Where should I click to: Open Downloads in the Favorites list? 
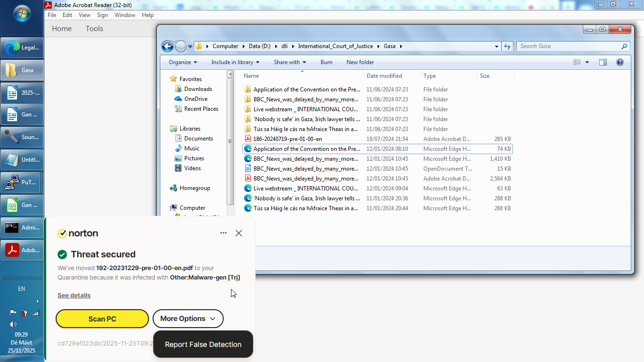point(198,89)
